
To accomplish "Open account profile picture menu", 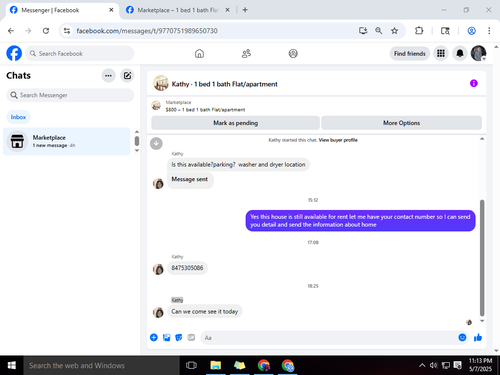I will point(478,53).
